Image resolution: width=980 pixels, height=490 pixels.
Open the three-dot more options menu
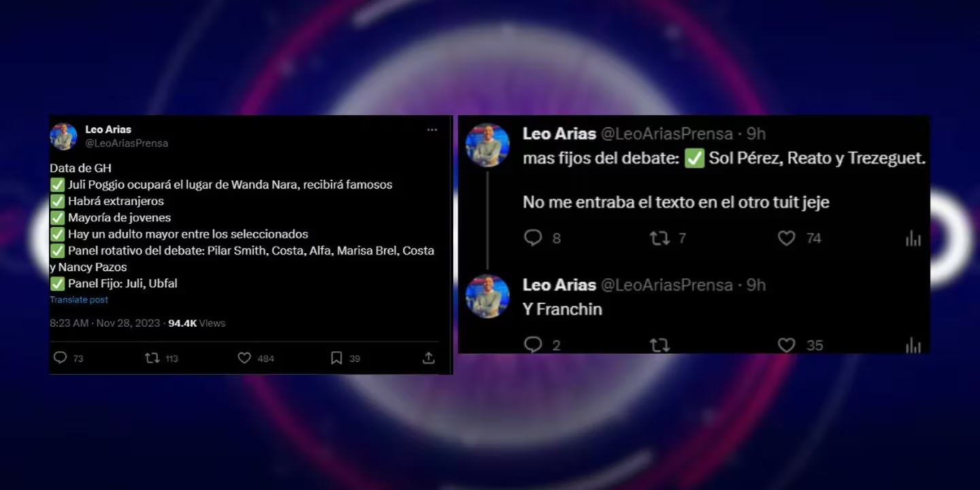432,129
